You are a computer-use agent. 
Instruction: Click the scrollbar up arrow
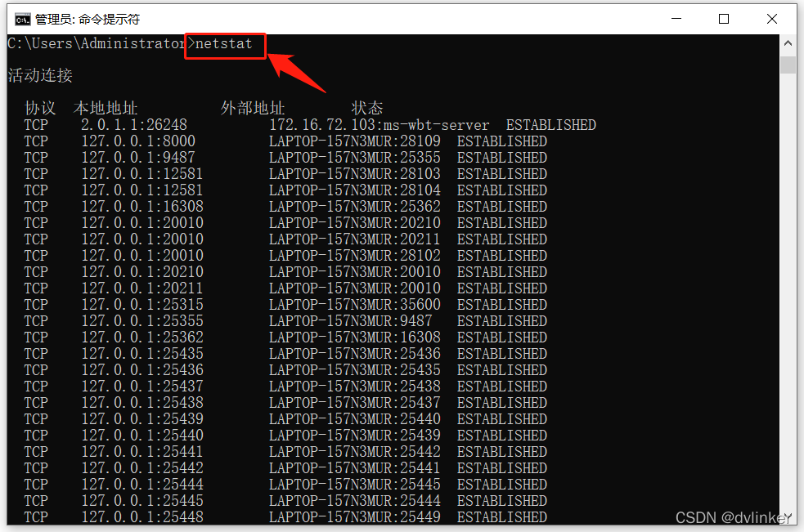click(x=788, y=43)
